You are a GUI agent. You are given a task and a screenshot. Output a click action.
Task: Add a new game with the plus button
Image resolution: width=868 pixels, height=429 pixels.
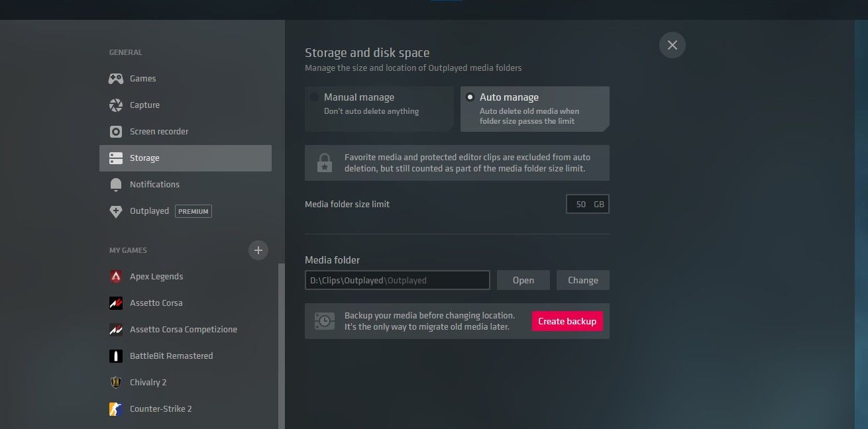(x=258, y=250)
